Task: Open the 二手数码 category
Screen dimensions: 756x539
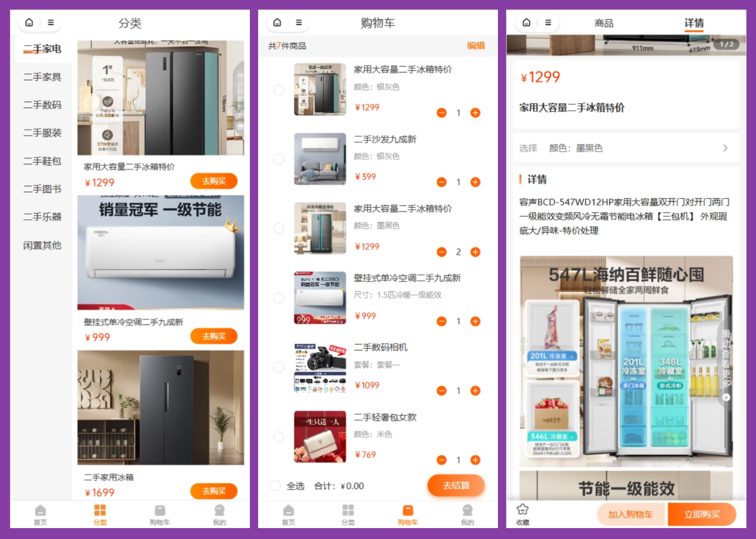Action: pos(42,105)
